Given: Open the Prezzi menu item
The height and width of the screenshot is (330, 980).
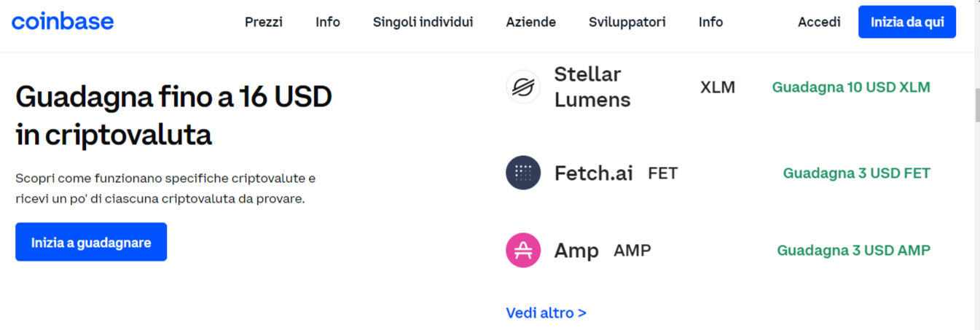Looking at the screenshot, I should point(264,22).
